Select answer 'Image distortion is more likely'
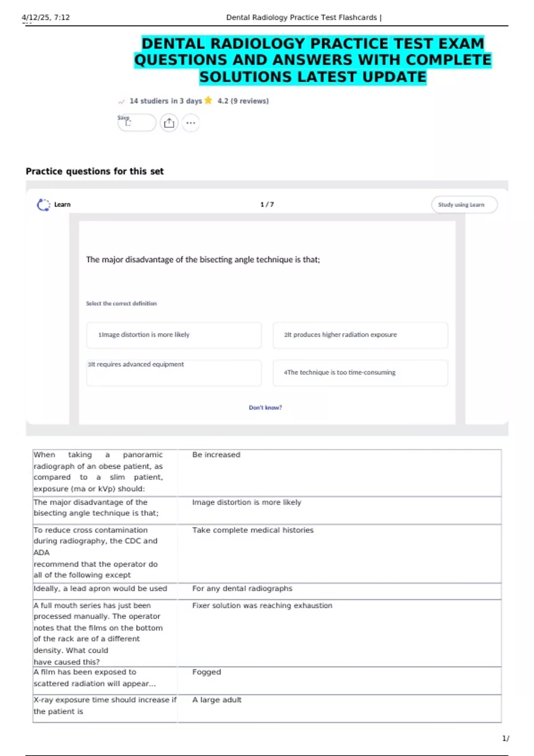The height and width of the screenshot is (756, 534). pyautogui.click(x=174, y=335)
